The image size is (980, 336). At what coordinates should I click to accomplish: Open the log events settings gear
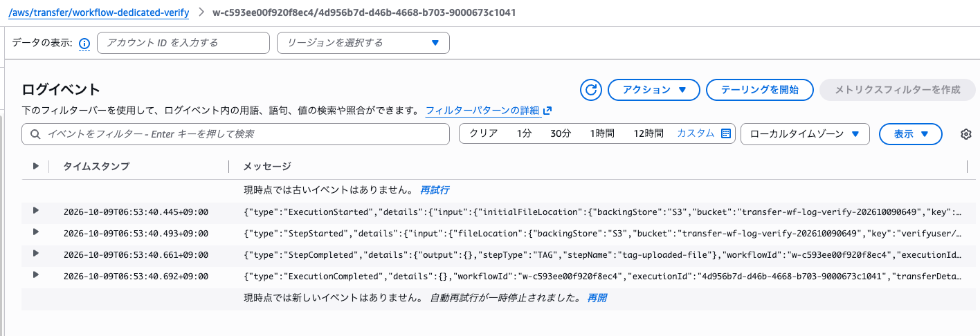967,134
